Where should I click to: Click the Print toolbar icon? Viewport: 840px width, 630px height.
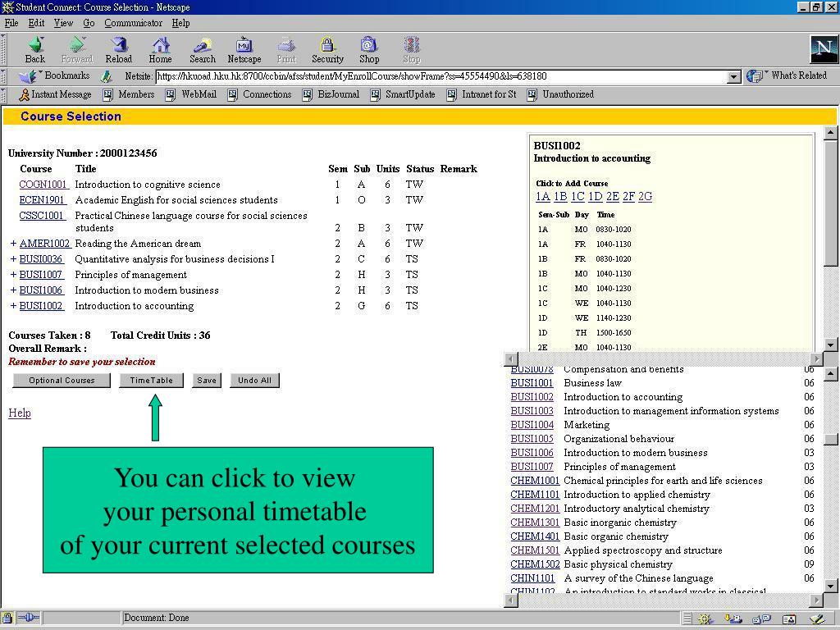coord(286,45)
